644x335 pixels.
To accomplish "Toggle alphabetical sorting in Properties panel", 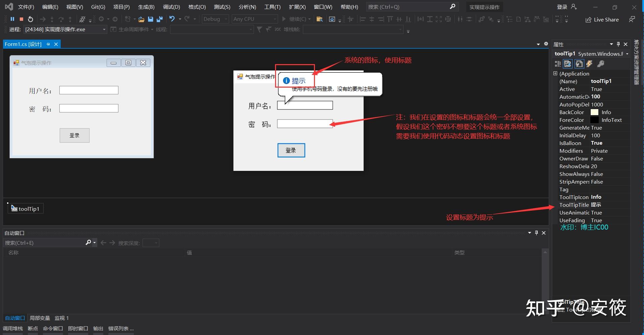I will pyautogui.click(x=568, y=64).
